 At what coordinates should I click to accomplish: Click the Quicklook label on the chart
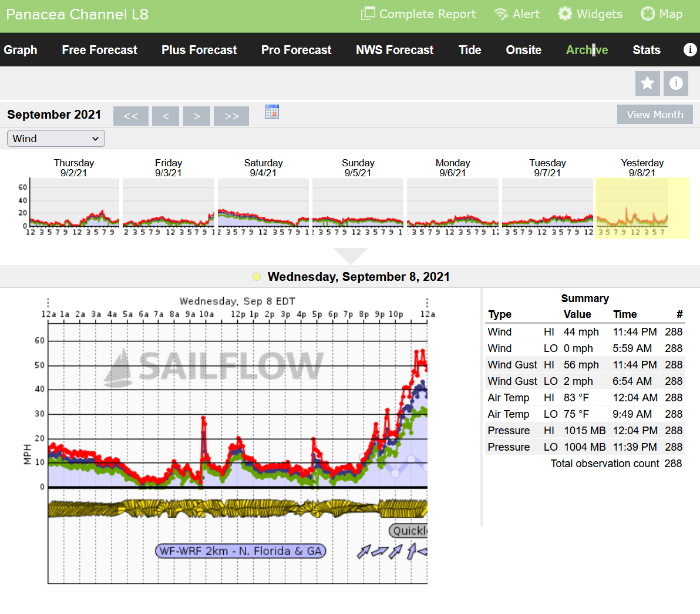409,531
